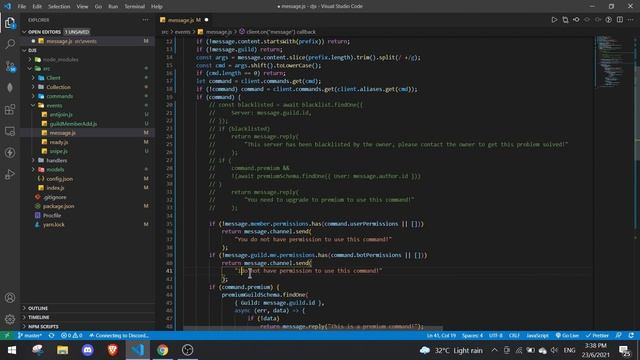
Task: Open the Source Control view
Action: [10, 66]
